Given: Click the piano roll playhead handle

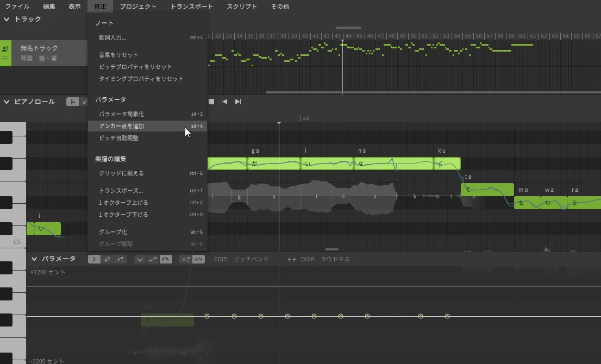Looking at the screenshot, I should 279,123.
